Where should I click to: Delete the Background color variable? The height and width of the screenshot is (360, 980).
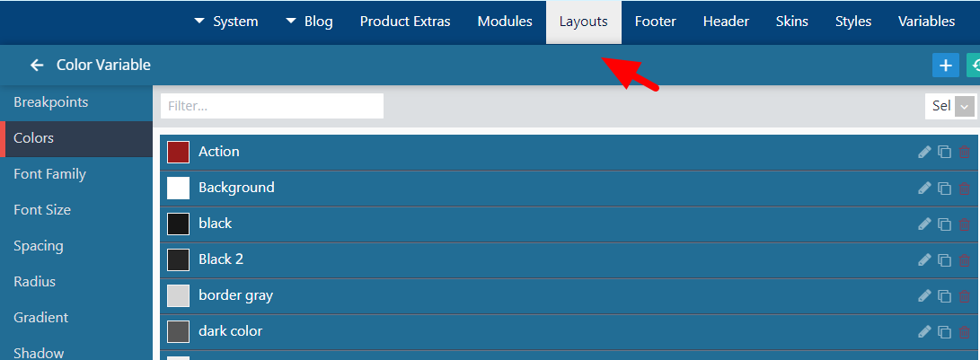tap(965, 189)
